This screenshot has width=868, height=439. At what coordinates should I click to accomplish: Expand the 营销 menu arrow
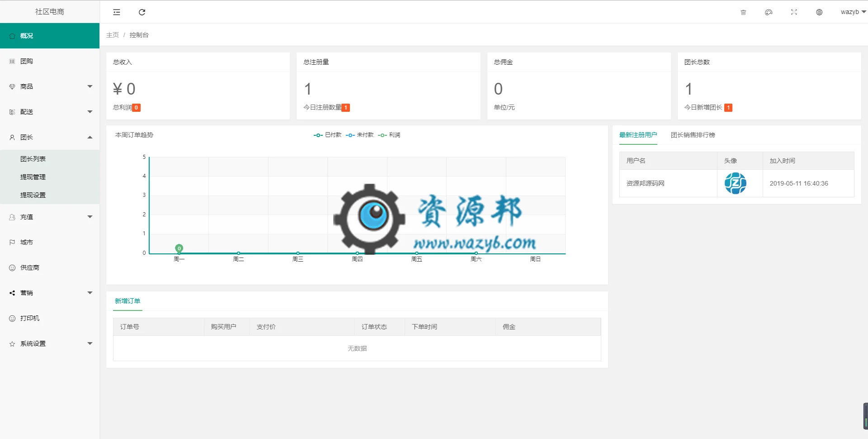coord(90,293)
